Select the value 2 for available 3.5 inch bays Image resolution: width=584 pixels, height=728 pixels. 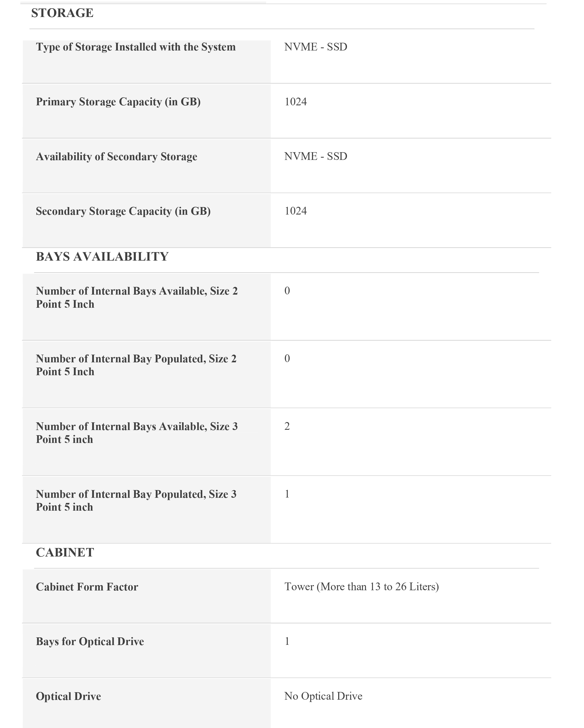[x=287, y=426]
